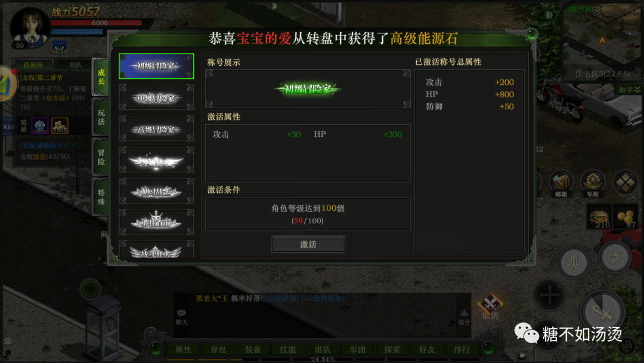Screen dimensions: 644x363
Task: Open 背包 from the bottom menu
Action: 218,349
